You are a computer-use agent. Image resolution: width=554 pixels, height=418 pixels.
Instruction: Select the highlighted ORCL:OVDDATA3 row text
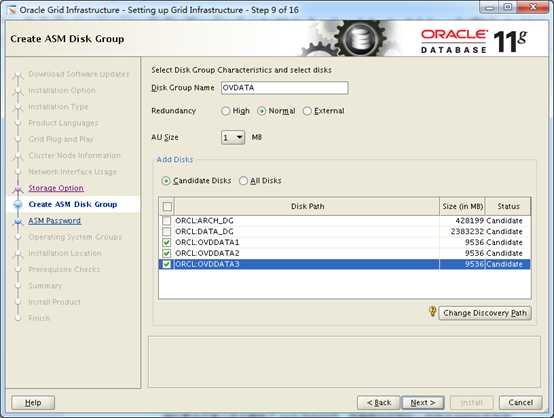[207, 264]
